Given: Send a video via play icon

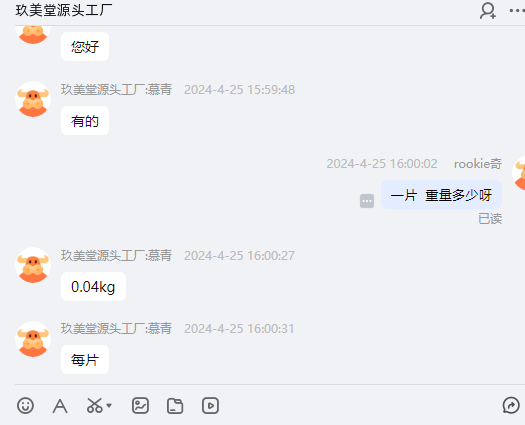Looking at the screenshot, I should click(x=210, y=406).
